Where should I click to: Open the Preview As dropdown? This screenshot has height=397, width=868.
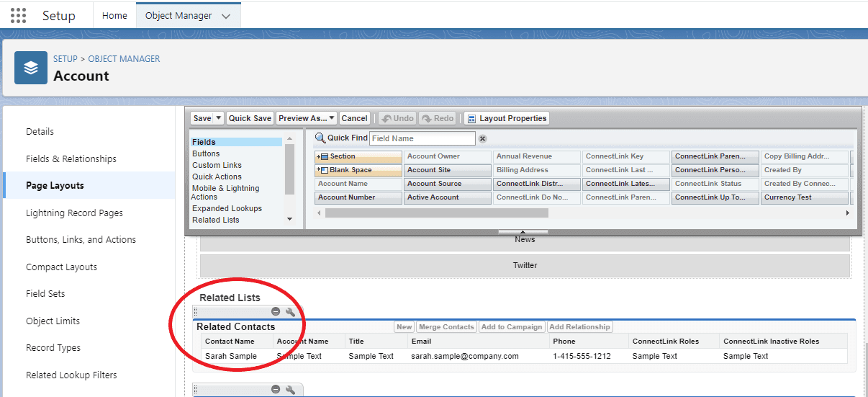[307, 118]
